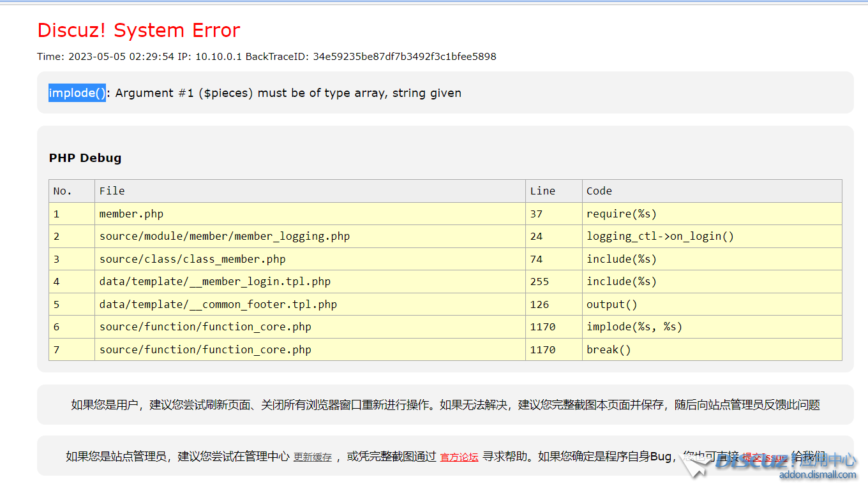Click the __member_login.tpl.php file path
Viewport: 868px width, 491px height.
pos(214,281)
